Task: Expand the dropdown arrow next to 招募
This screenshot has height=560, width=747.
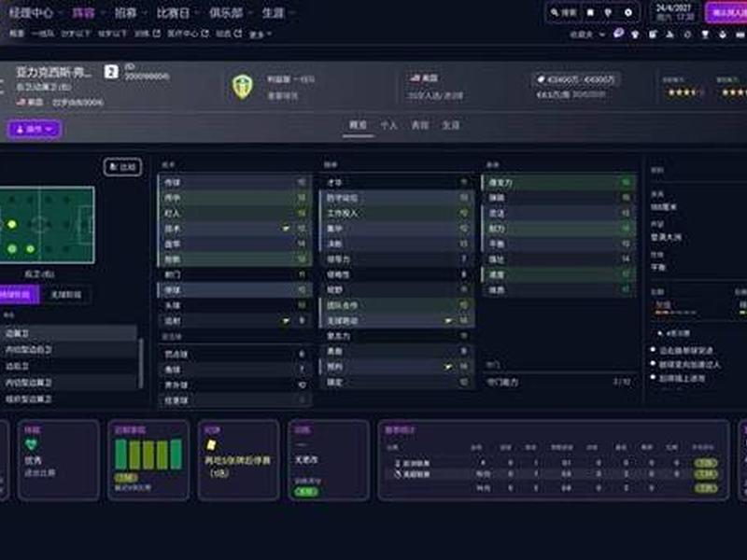Action: click(145, 13)
